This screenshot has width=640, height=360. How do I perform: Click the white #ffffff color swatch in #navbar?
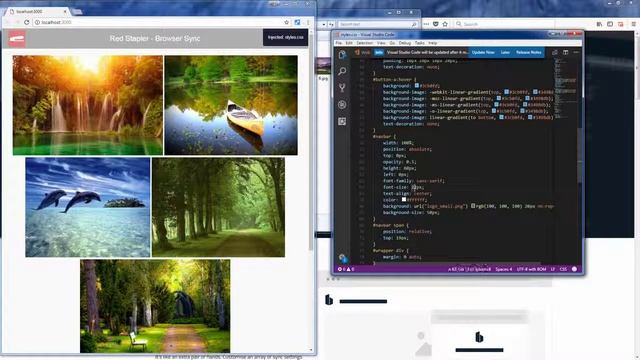click(404, 200)
